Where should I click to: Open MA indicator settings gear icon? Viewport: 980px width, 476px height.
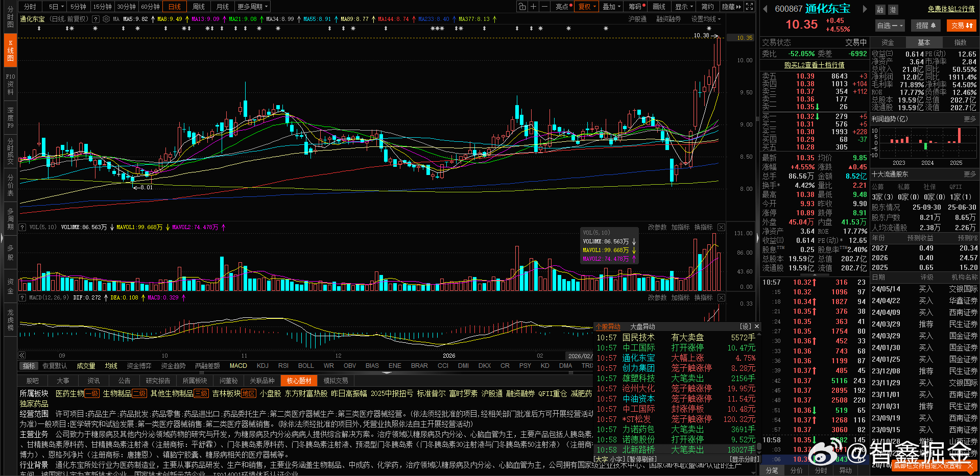[106, 19]
